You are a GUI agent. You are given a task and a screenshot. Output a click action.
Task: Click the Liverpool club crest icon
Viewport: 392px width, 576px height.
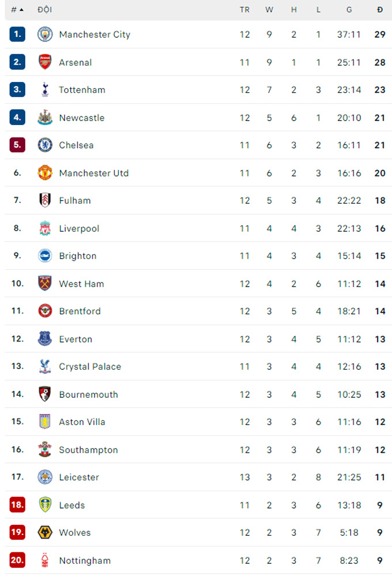pyautogui.click(x=45, y=228)
